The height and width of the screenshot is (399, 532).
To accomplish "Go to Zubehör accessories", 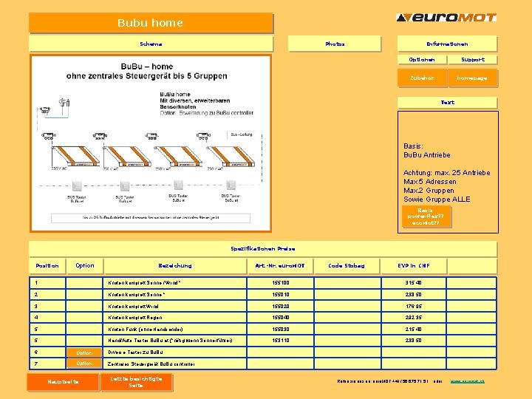I will click(x=422, y=78).
